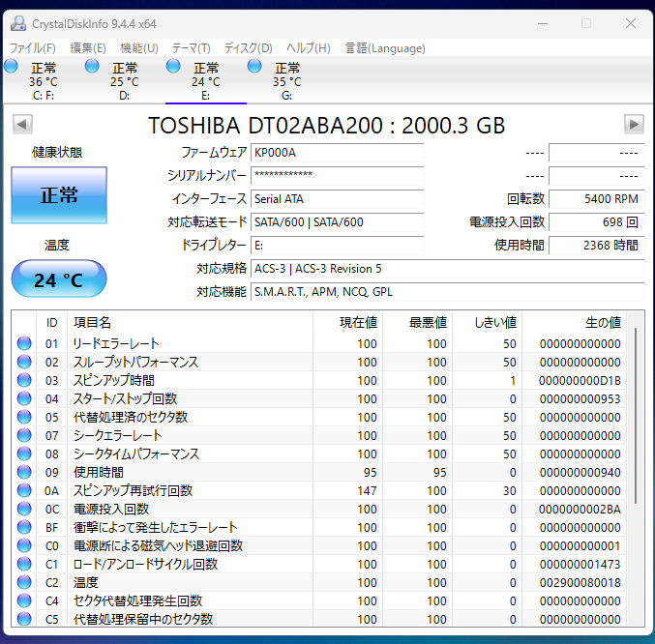Click status orb for ID C1 ロード/アンロードサイクル回数
The width and height of the screenshot is (655, 644).
pos(24,564)
